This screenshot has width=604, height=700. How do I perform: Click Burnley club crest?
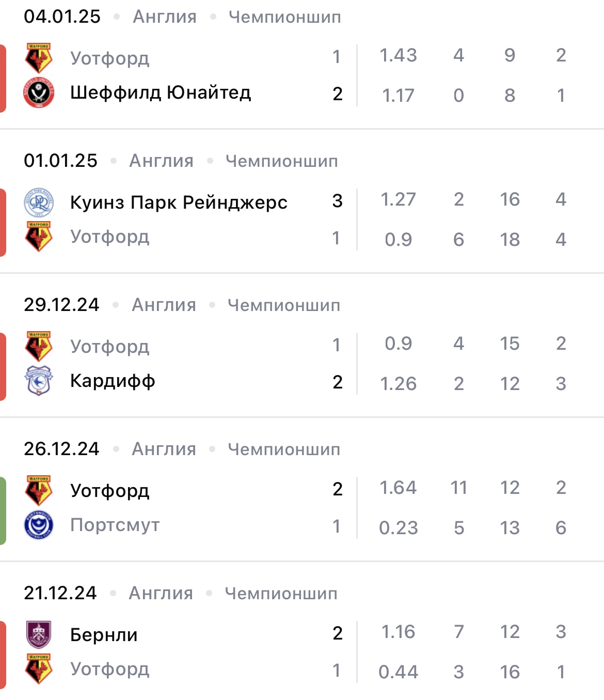point(39,634)
